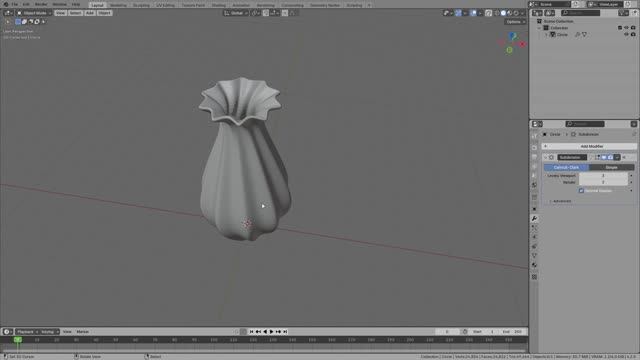Image resolution: width=640 pixels, height=360 pixels.
Task: Collapse the Collection row in outliner
Action: (x=540, y=28)
